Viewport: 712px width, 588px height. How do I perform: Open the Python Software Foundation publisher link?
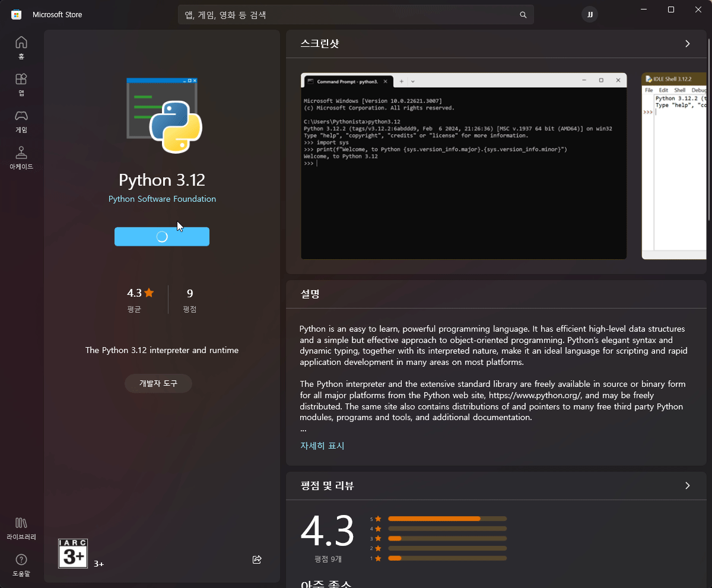tap(161, 199)
